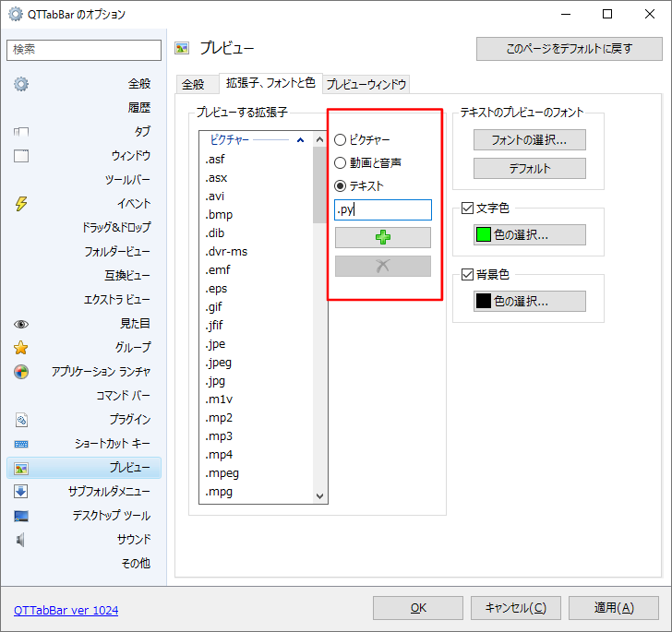Viewport: 672px width, 632px height.
Task: Click the tab icon beside タブ
Action: [x=21, y=132]
